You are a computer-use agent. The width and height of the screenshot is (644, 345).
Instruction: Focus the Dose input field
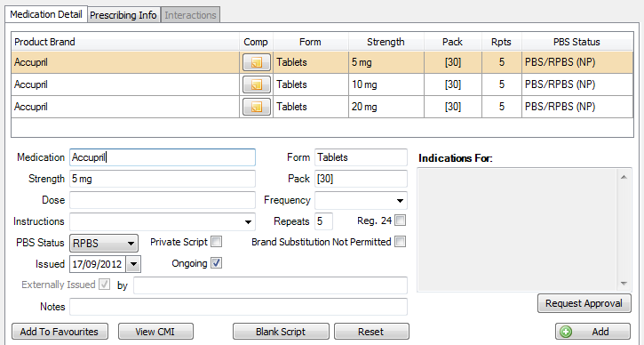(163, 200)
